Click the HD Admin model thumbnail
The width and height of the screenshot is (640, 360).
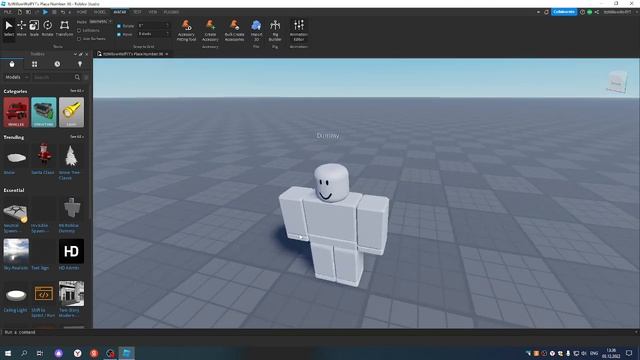pyautogui.click(x=71, y=251)
